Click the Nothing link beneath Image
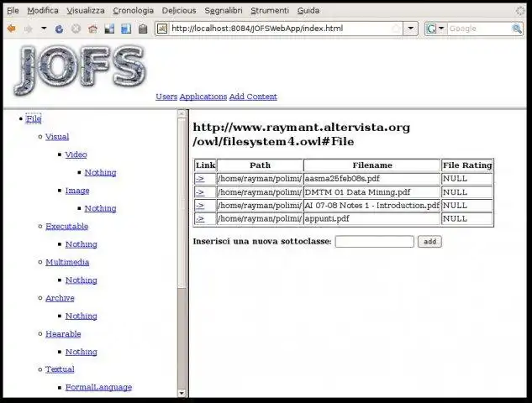532x403 pixels. click(x=100, y=208)
